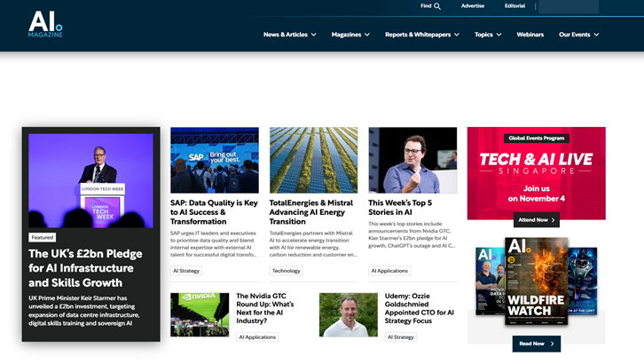The height and width of the screenshot is (364, 644).
Task: Expand the Magazines dropdown
Action: click(x=350, y=35)
